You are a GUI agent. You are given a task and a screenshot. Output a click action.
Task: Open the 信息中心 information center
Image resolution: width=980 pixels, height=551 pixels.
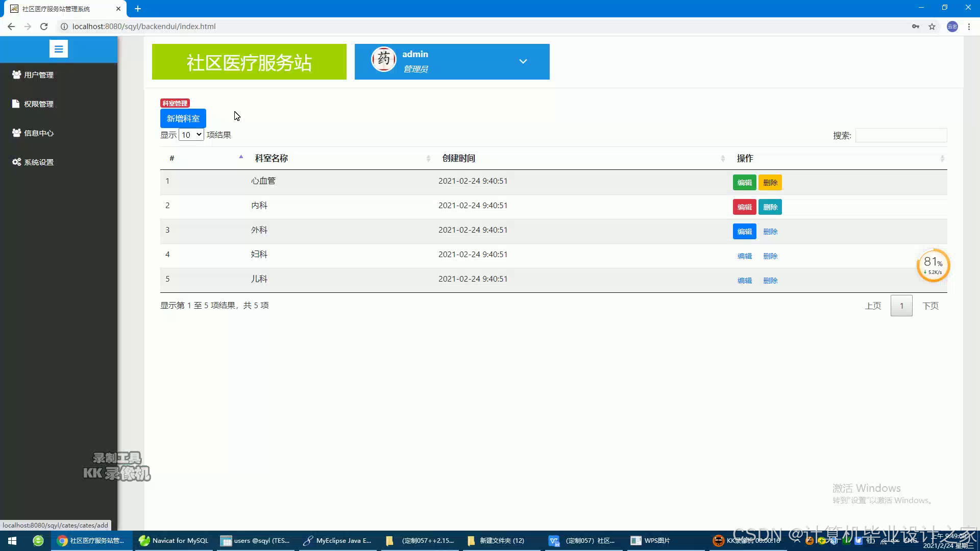38,133
